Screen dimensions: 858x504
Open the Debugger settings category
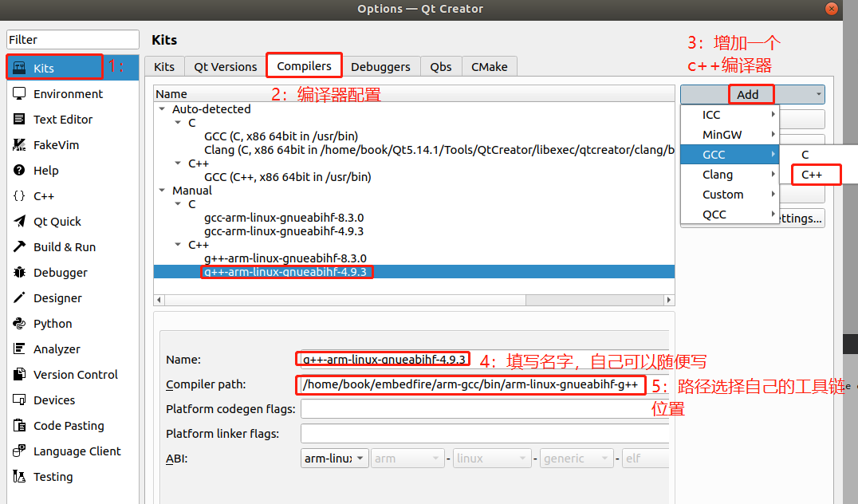73,273
